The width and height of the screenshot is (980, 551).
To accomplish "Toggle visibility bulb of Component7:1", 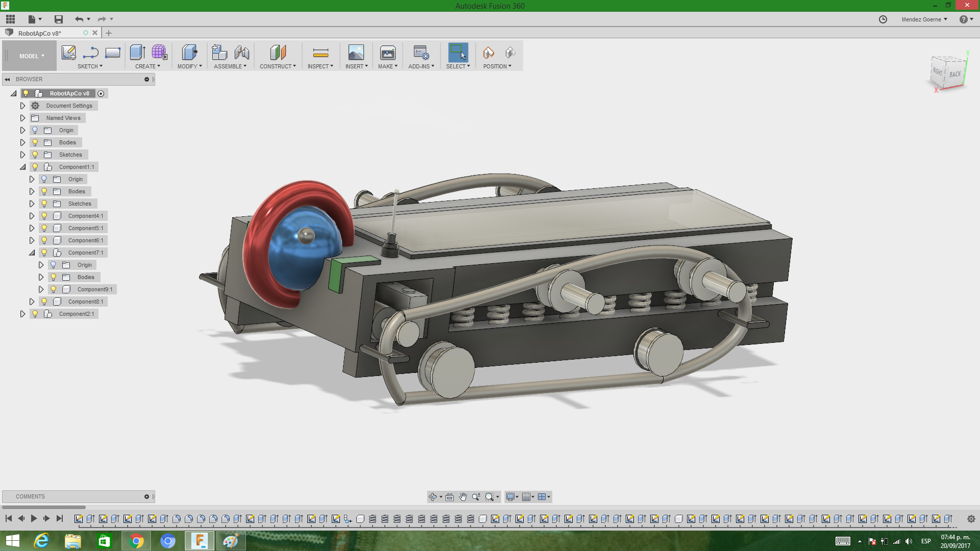I will click(x=44, y=253).
